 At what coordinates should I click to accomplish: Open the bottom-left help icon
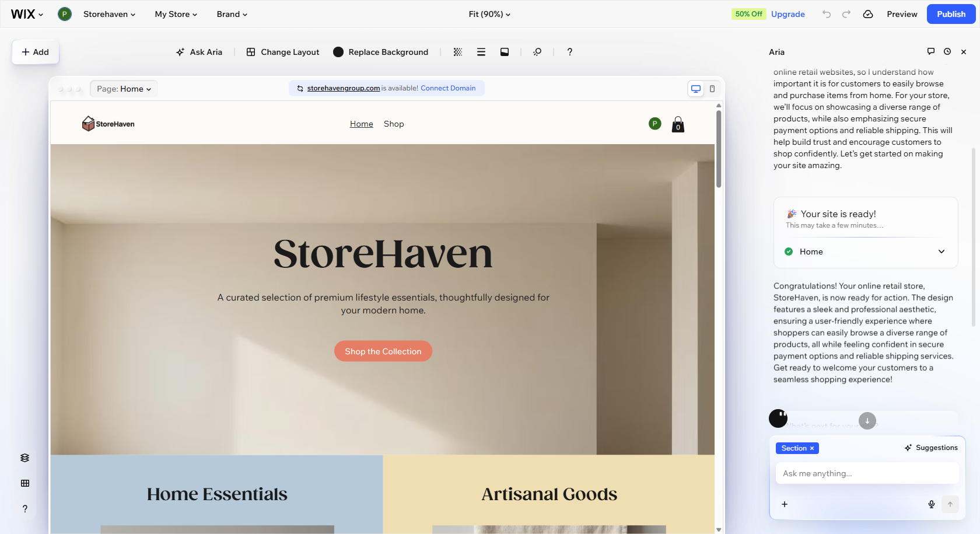pyautogui.click(x=24, y=509)
